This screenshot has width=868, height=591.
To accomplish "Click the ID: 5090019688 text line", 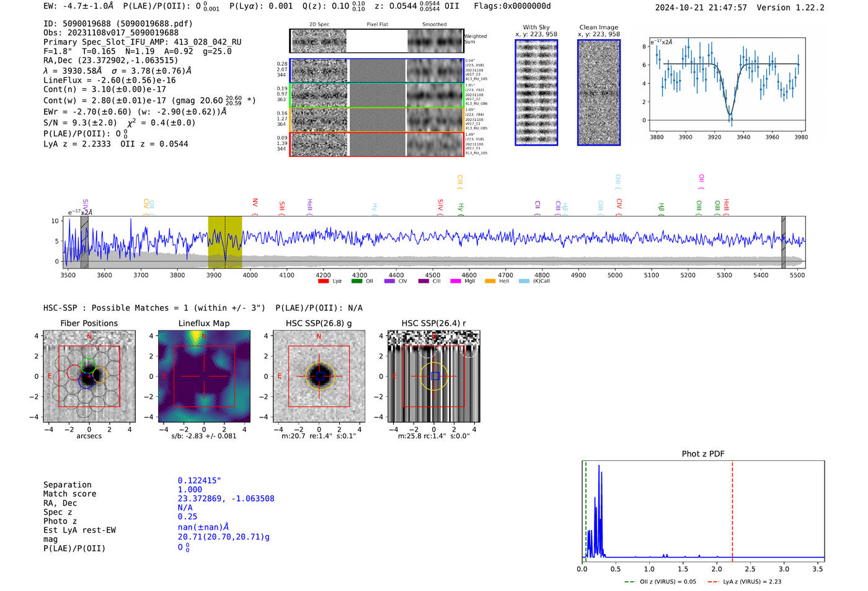I will [x=118, y=24].
